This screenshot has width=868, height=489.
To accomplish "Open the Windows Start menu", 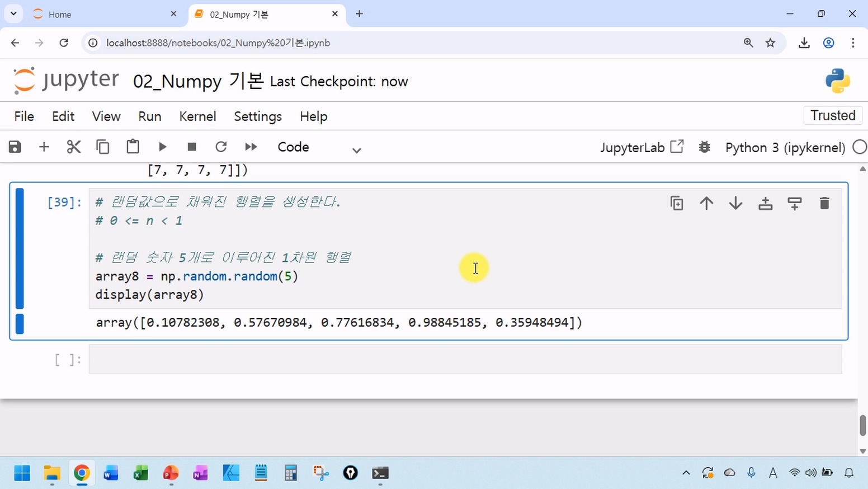I will (x=22, y=473).
